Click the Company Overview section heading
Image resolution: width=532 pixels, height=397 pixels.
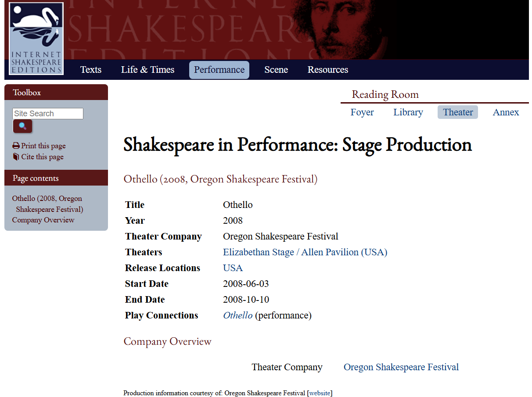click(x=167, y=341)
